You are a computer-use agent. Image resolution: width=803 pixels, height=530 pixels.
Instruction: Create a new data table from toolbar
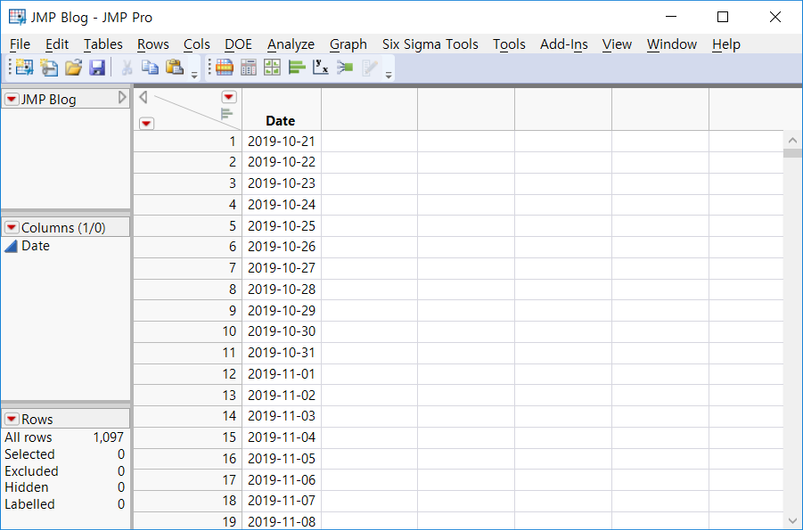(x=24, y=67)
